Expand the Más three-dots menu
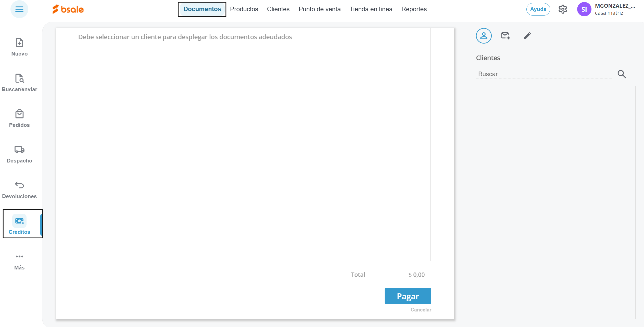The height and width of the screenshot is (327, 644). 19,256
